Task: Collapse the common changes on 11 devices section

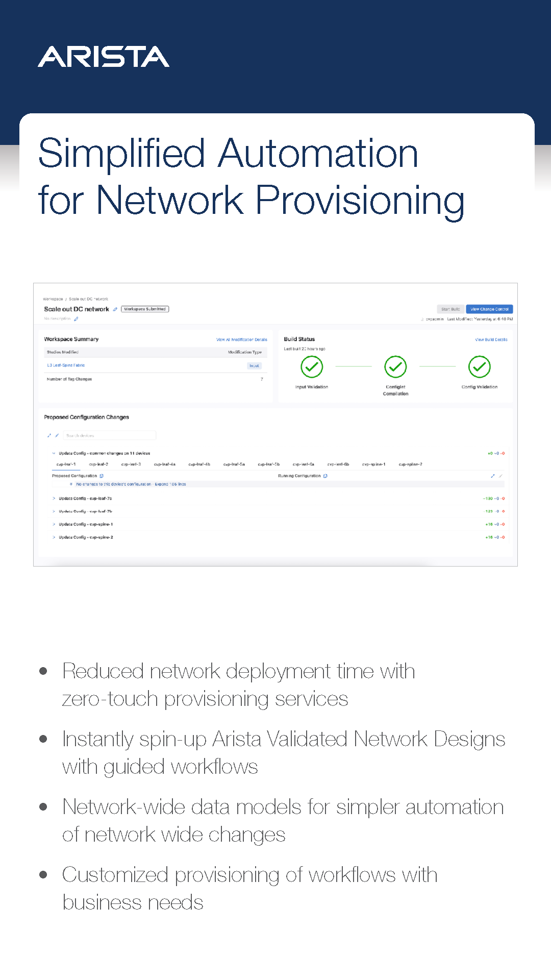Action: [x=54, y=453]
